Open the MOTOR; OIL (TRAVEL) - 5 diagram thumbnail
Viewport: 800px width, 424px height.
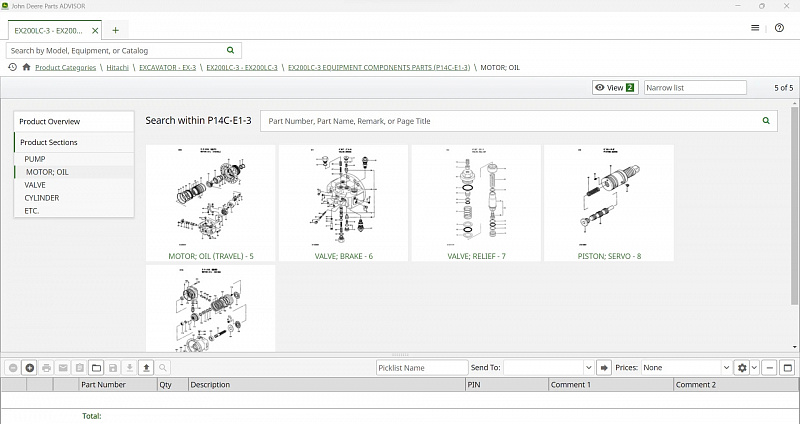pos(211,203)
